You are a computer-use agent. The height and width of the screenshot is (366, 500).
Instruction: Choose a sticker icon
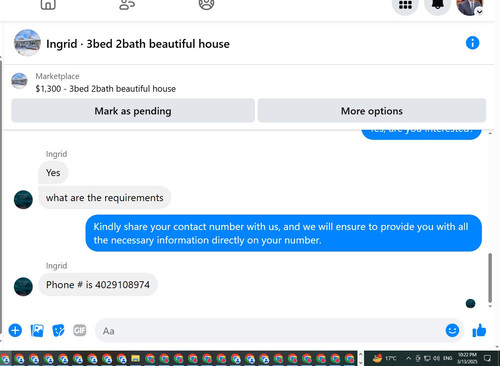[x=58, y=331]
